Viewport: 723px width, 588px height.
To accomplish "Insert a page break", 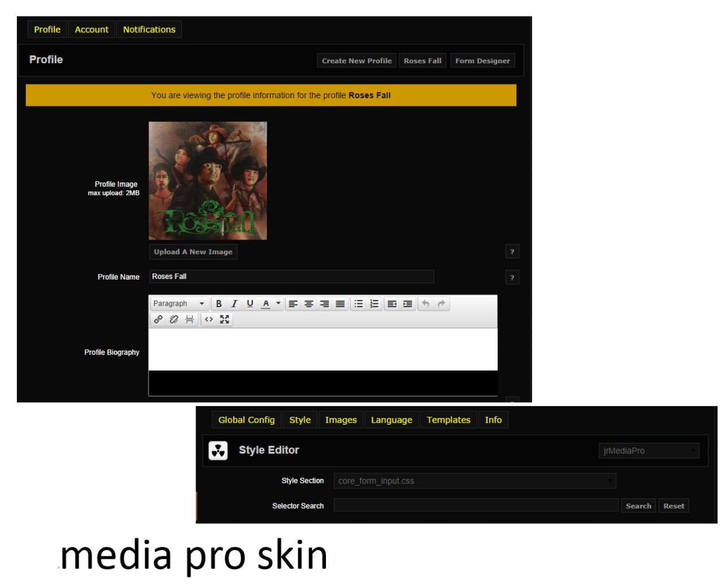I will pos(190,320).
